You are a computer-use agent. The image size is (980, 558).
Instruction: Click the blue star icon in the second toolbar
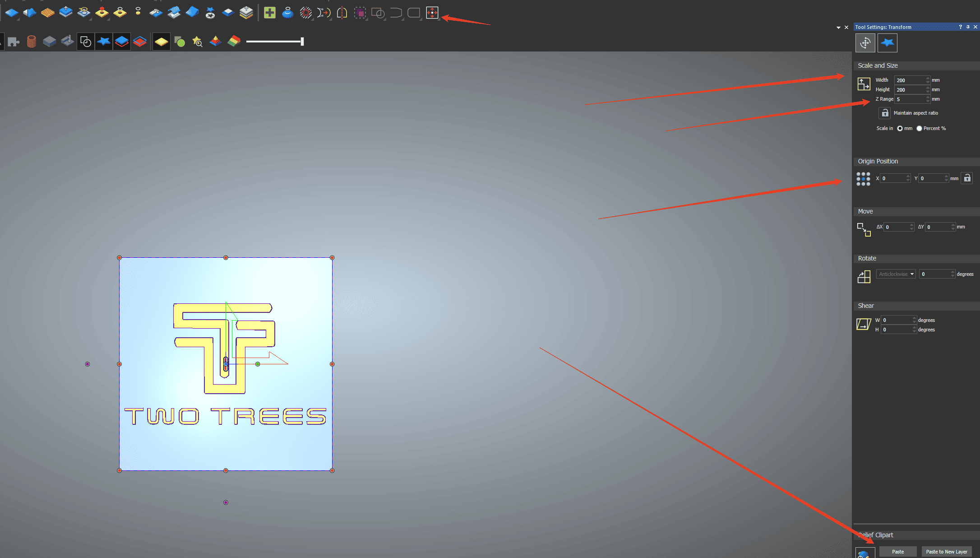pos(104,42)
